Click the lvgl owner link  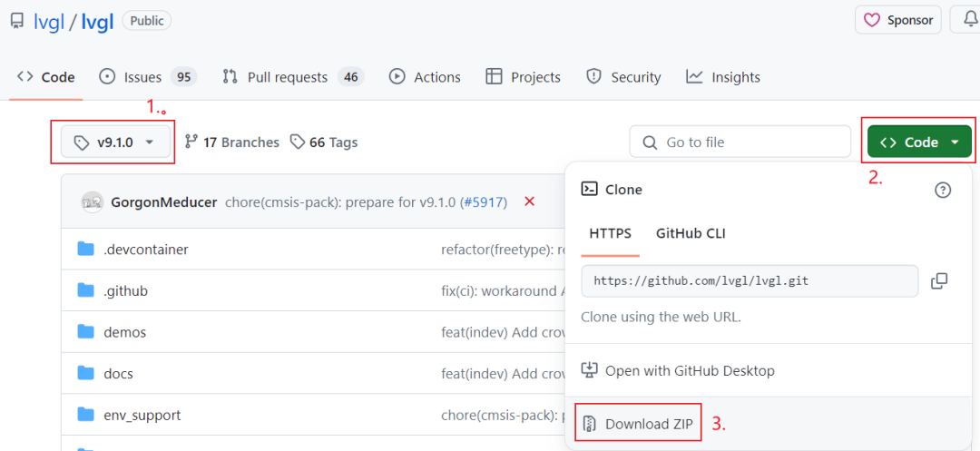point(48,21)
